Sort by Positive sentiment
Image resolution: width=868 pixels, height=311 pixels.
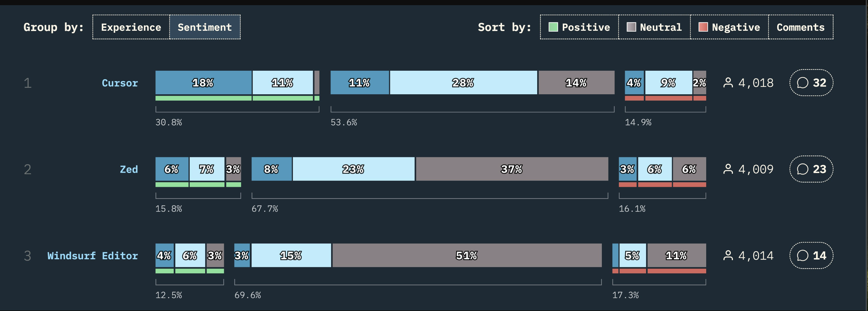(579, 27)
